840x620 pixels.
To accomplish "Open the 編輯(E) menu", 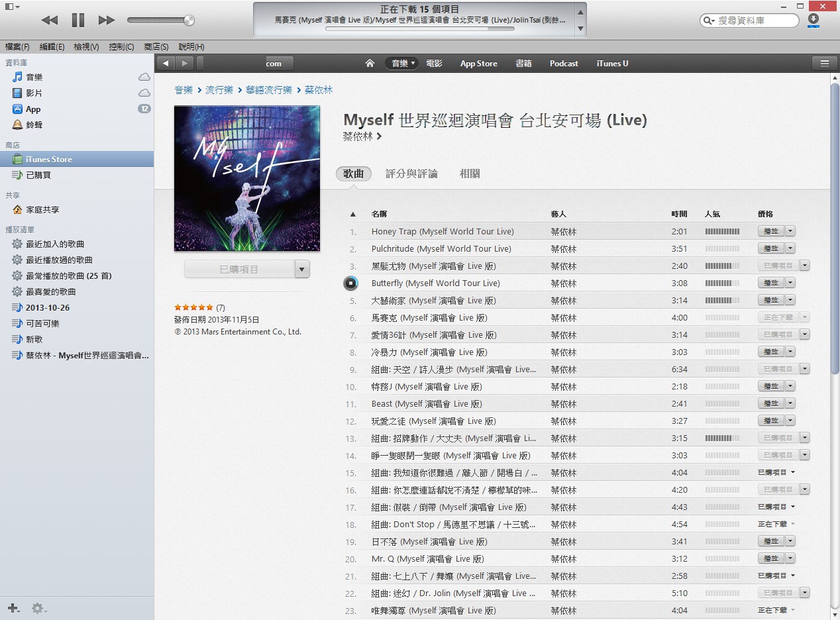I will [52, 47].
